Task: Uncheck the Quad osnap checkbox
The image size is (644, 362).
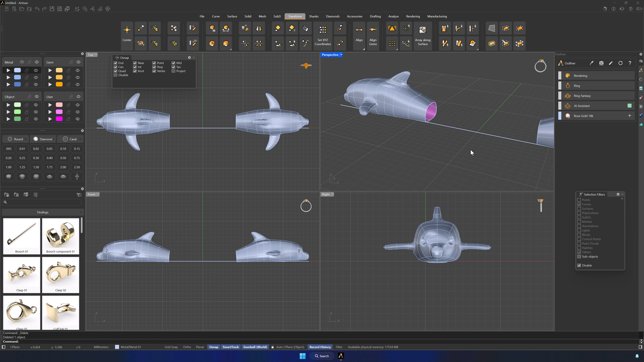Action: pyautogui.click(x=116, y=71)
